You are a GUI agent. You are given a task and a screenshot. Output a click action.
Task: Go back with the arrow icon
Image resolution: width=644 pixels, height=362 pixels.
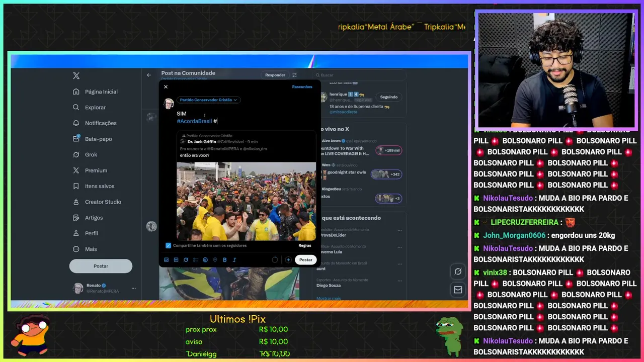(x=149, y=75)
